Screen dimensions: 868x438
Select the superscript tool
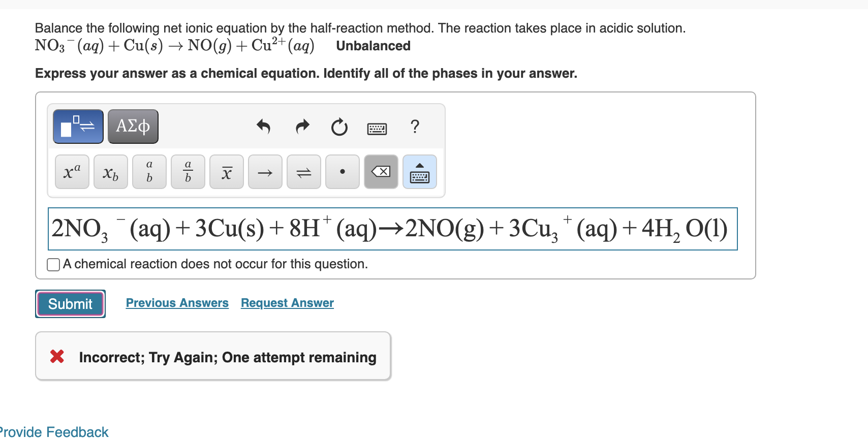click(x=71, y=172)
